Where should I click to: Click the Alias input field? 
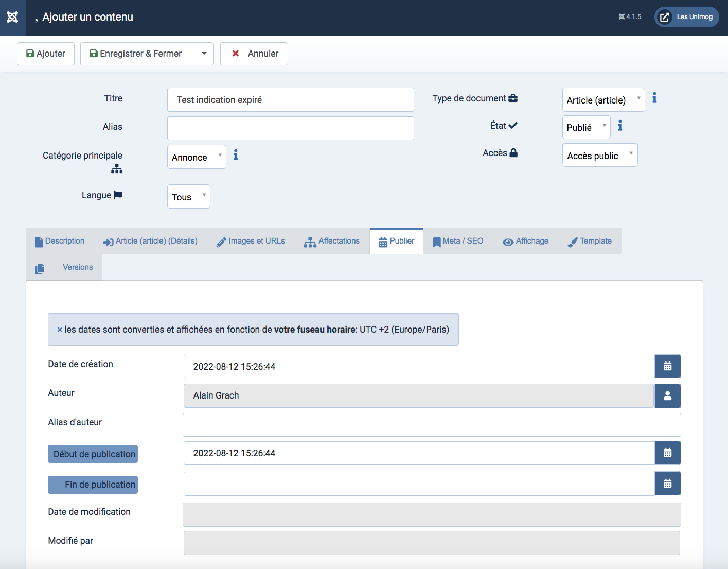click(x=291, y=128)
